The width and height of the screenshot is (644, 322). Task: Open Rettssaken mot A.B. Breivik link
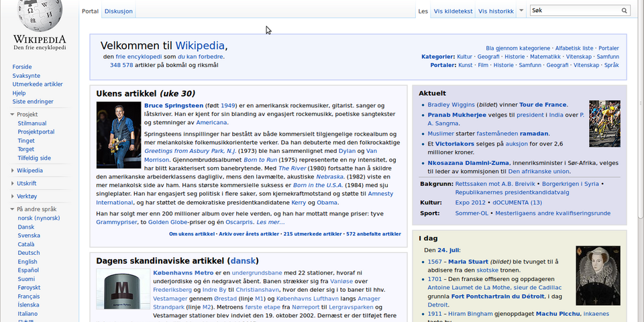click(495, 184)
